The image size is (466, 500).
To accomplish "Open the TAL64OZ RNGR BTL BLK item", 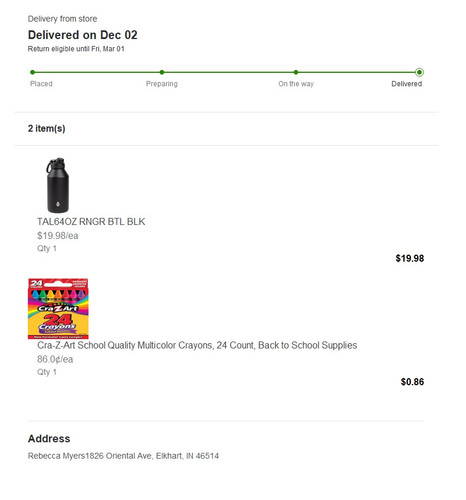I will pos(91,222).
